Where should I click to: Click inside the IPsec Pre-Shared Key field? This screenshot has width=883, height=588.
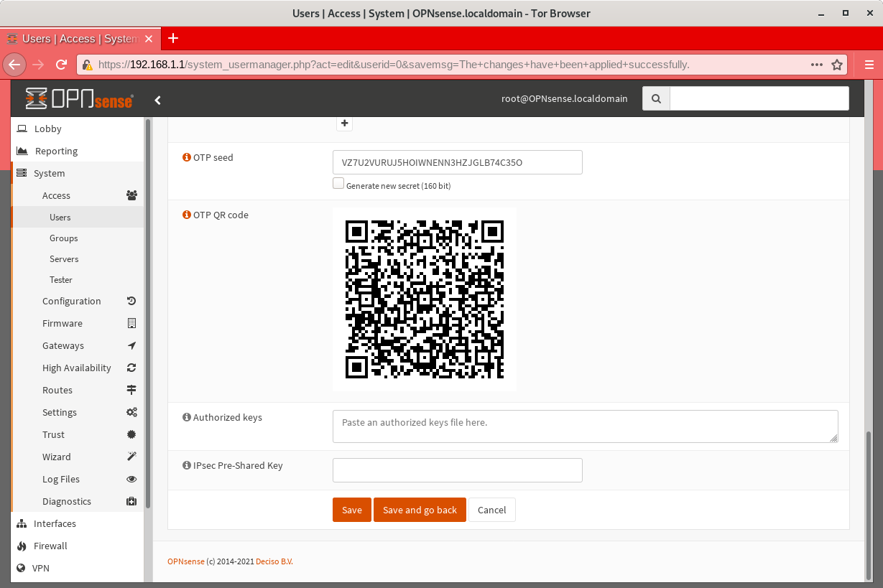(x=457, y=470)
